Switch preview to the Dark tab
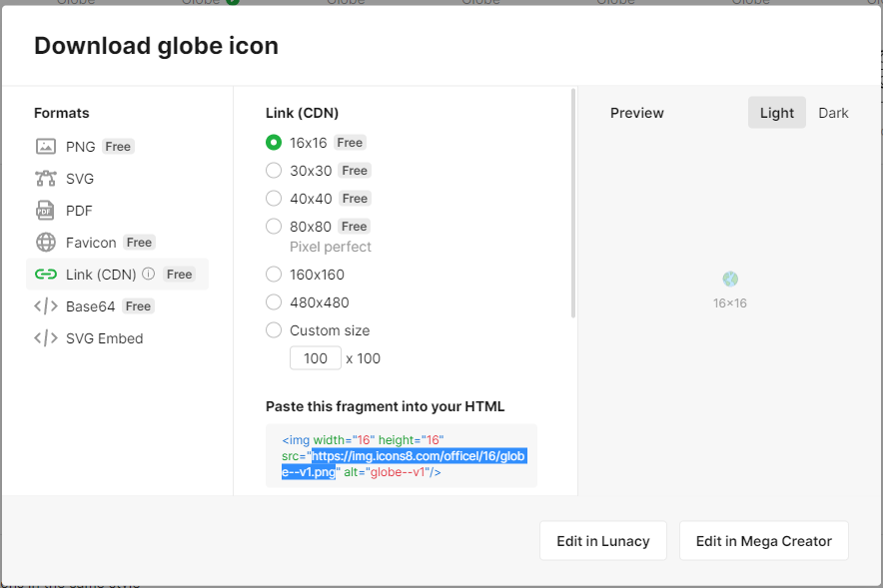The height and width of the screenshot is (588, 883). [x=833, y=113]
